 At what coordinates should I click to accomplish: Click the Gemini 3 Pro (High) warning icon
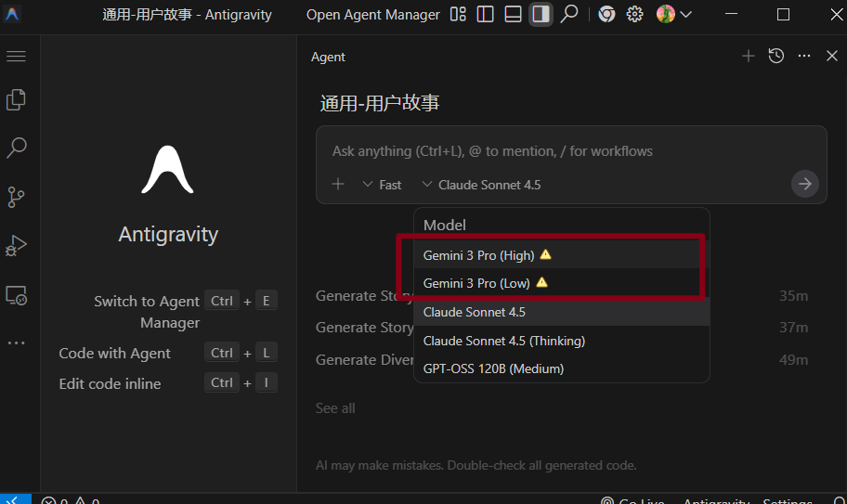pyautogui.click(x=545, y=254)
